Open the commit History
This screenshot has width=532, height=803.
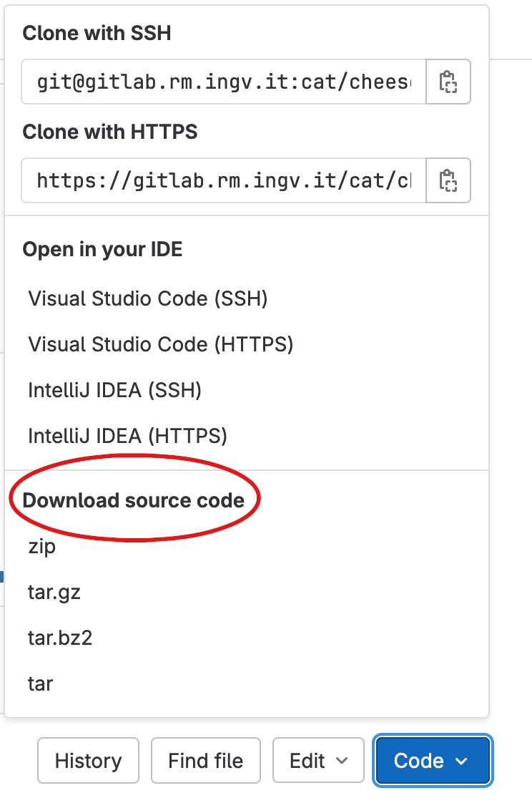(x=88, y=761)
